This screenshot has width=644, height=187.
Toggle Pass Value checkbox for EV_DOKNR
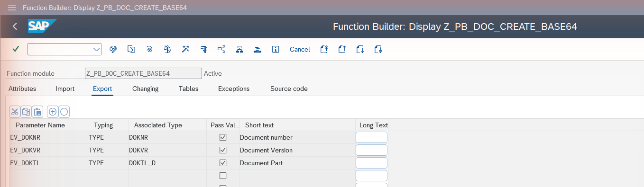223,137
